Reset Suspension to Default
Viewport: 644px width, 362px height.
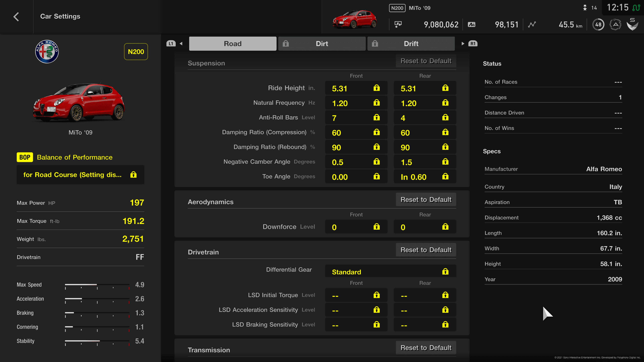pos(426,61)
